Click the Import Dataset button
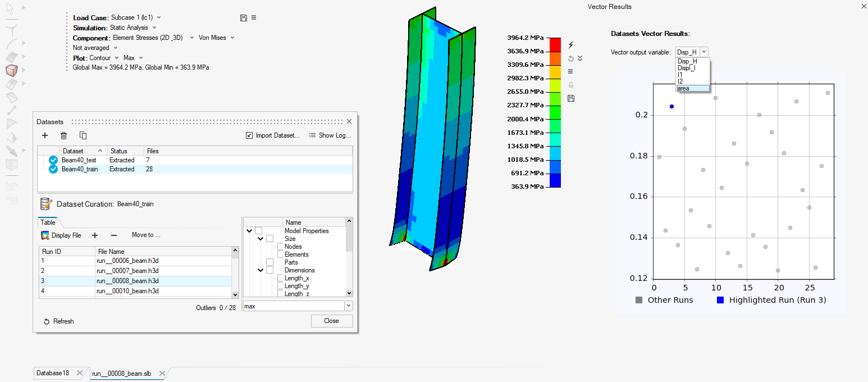868x382 pixels. pos(273,135)
